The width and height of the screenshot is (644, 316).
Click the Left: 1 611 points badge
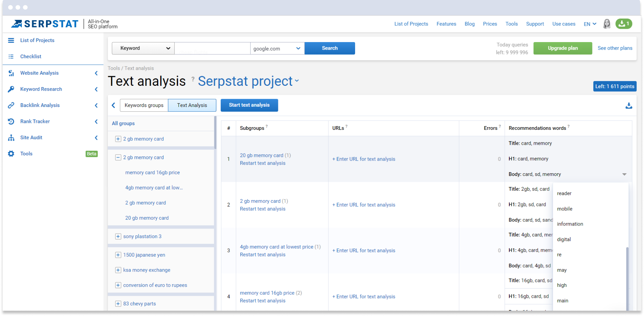coord(615,86)
